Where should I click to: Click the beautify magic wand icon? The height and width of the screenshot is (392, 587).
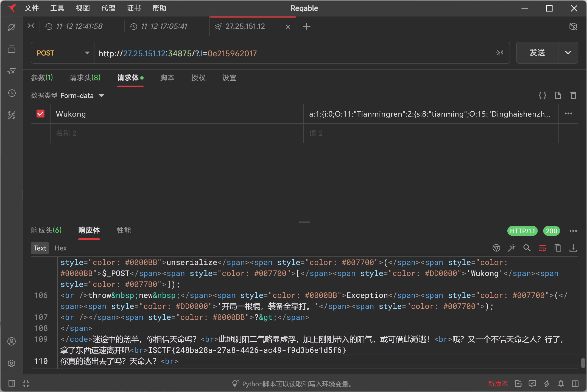pos(511,248)
